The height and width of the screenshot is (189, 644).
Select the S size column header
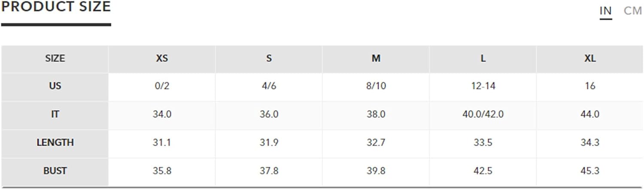(x=269, y=59)
